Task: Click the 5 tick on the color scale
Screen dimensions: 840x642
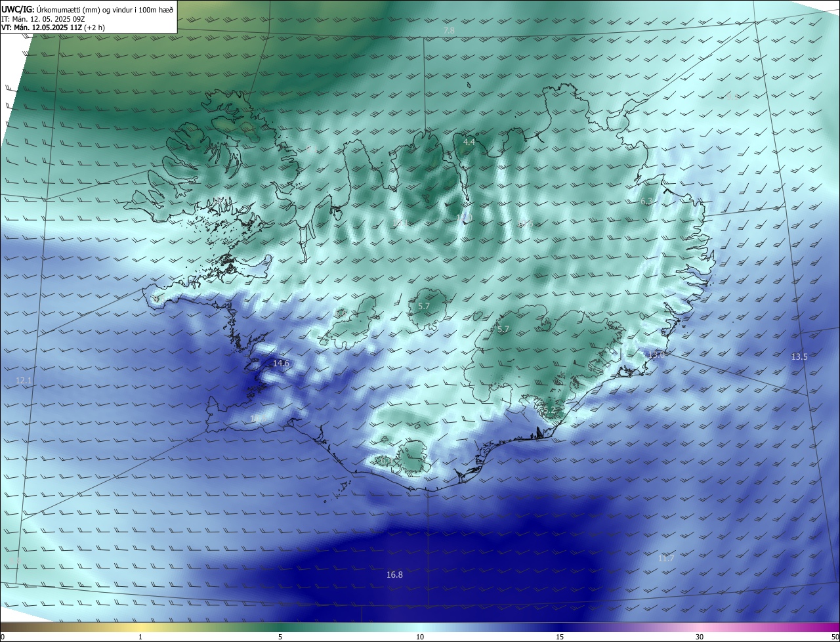Action: [x=280, y=637]
